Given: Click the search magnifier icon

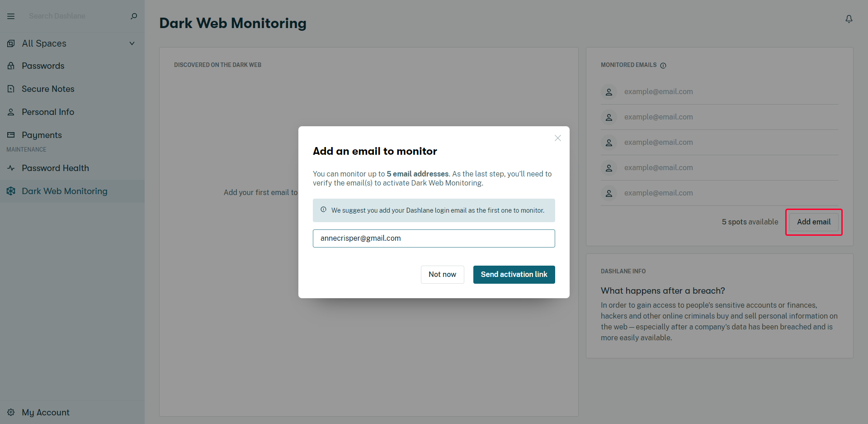Looking at the screenshot, I should pos(133,16).
